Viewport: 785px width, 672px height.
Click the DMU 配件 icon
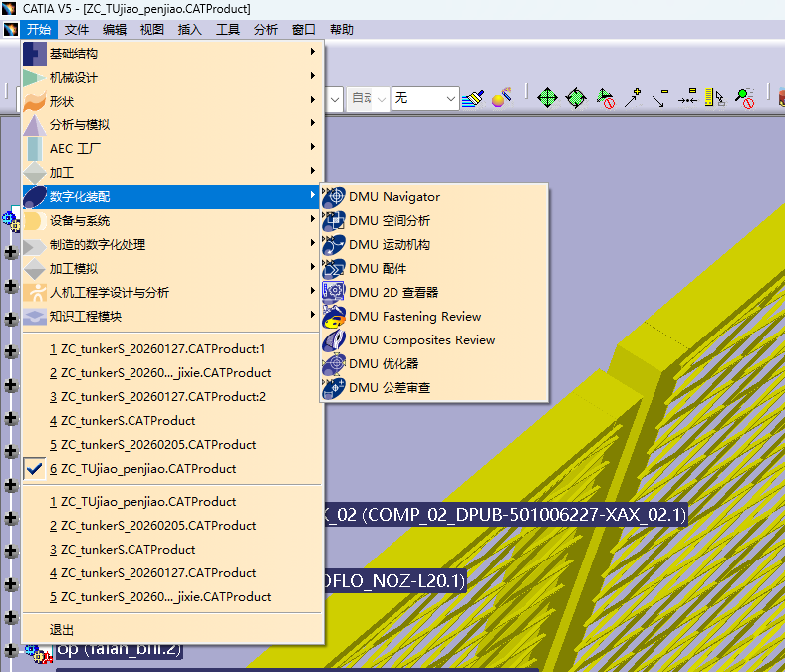coord(334,269)
